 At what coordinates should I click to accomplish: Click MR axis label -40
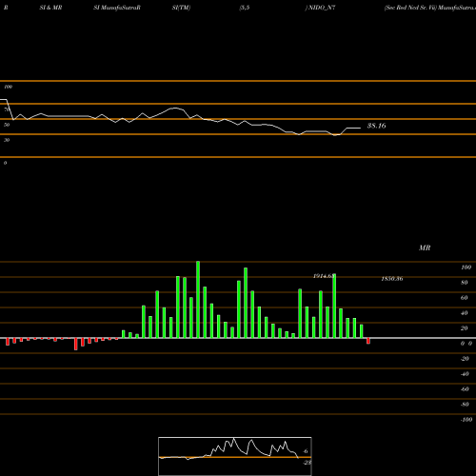point(465,374)
